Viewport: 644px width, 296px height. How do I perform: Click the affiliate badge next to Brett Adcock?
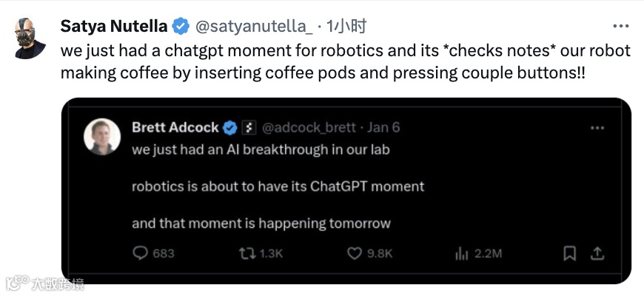(249, 128)
